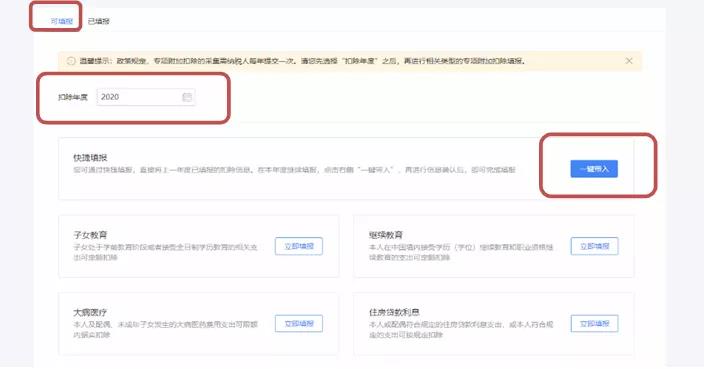
Task: Click the 扣除年度 label
Action: [73, 97]
